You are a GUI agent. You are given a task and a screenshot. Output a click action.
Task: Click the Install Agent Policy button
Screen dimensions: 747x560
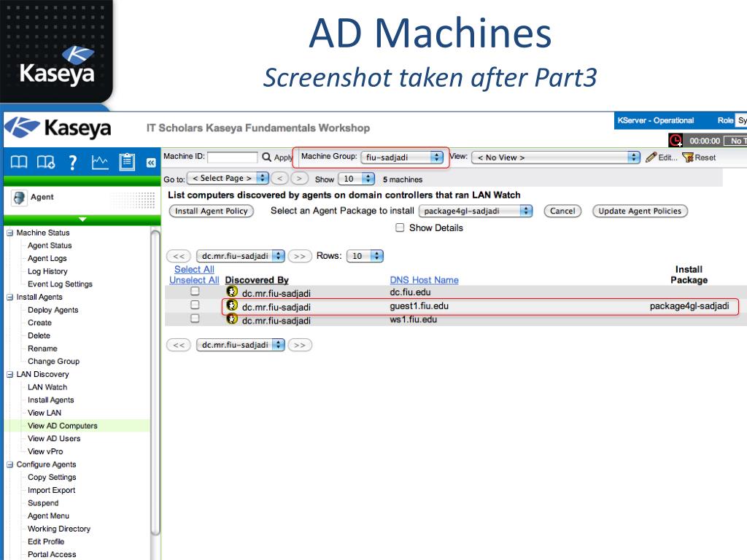(x=212, y=211)
